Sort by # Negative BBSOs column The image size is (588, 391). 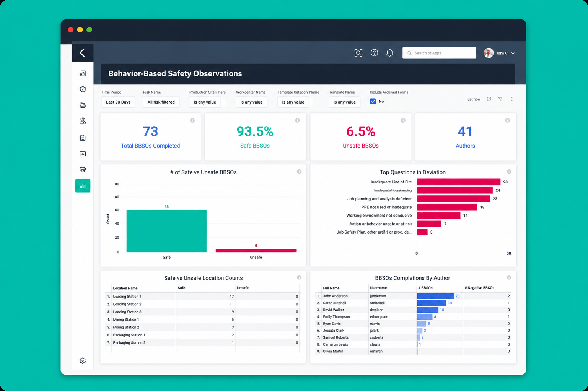pyautogui.click(x=479, y=288)
